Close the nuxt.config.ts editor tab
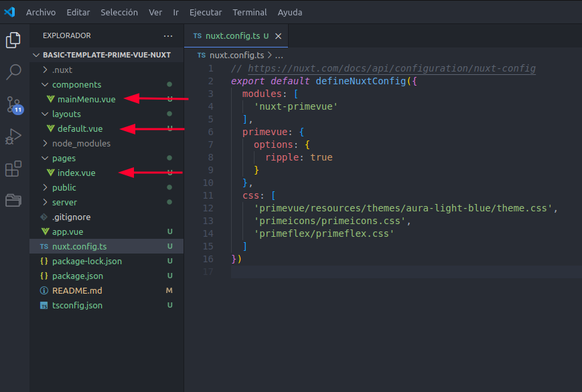Viewport: 582px width, 392px height. [278, 36]
